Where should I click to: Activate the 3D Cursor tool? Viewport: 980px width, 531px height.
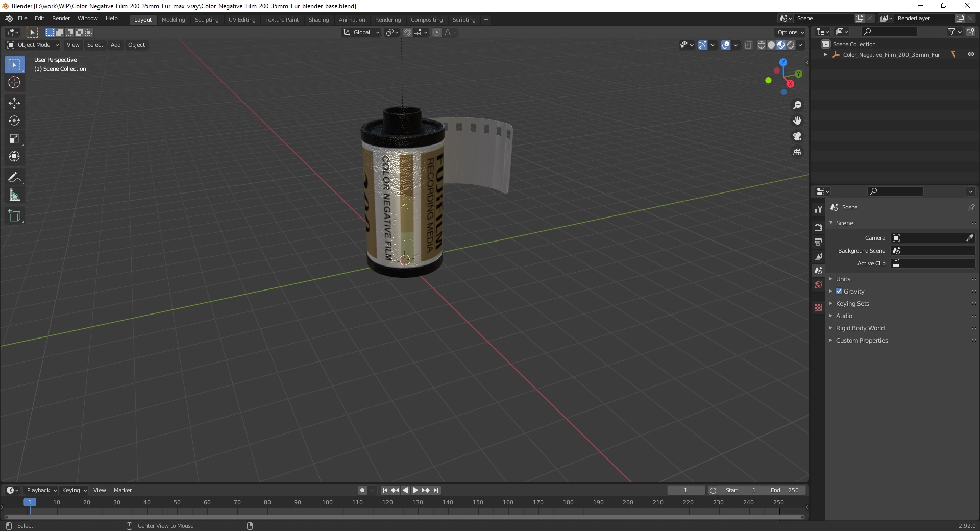(x=14, y=82)
